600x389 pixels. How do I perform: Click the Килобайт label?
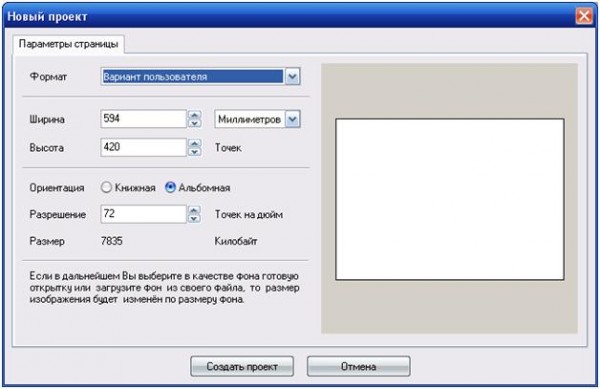click(236, 241)
